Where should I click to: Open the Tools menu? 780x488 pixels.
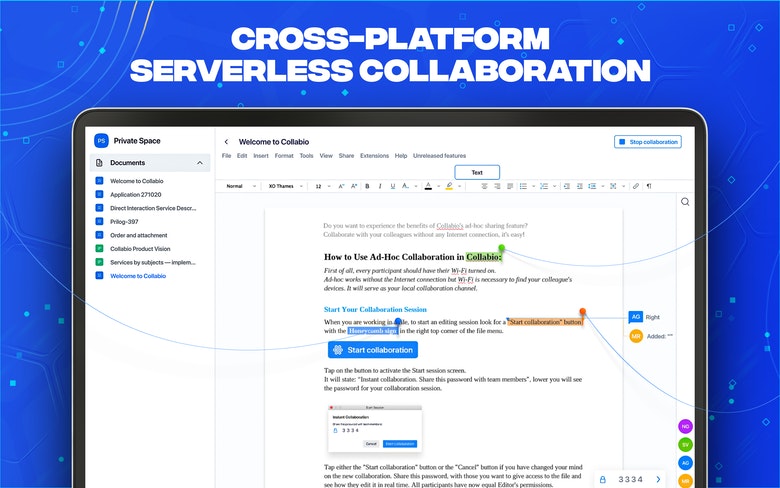306,156
